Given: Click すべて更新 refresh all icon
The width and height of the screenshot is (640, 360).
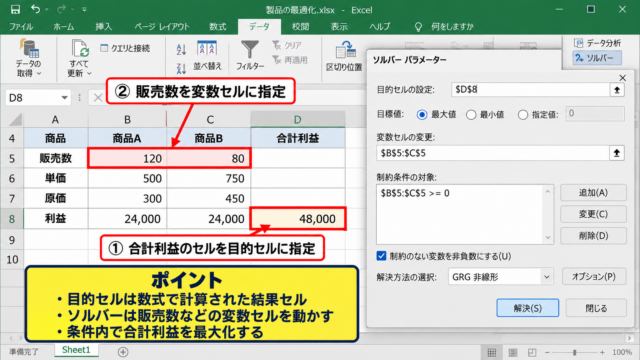Looking at the screenshot, I should point(80,49).
